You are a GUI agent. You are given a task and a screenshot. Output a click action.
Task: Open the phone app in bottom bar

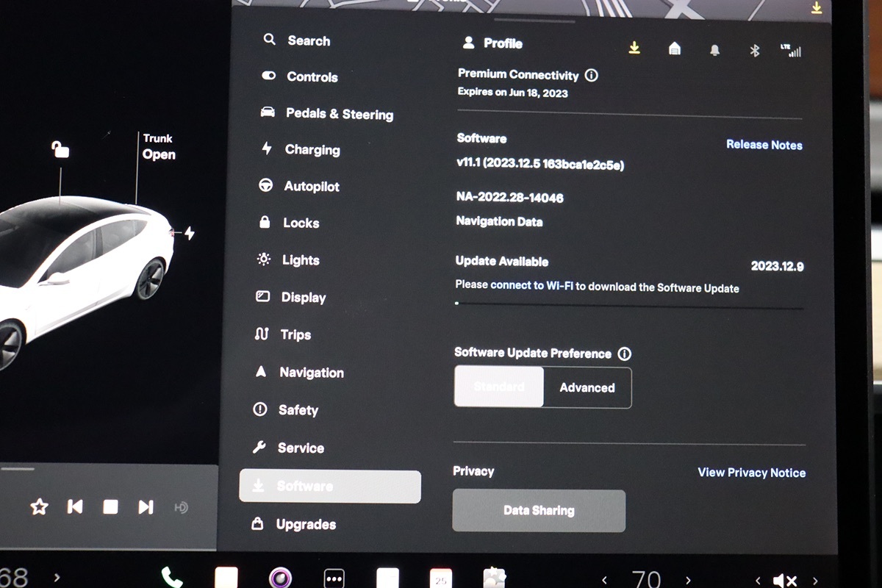[x=171, y=578]
